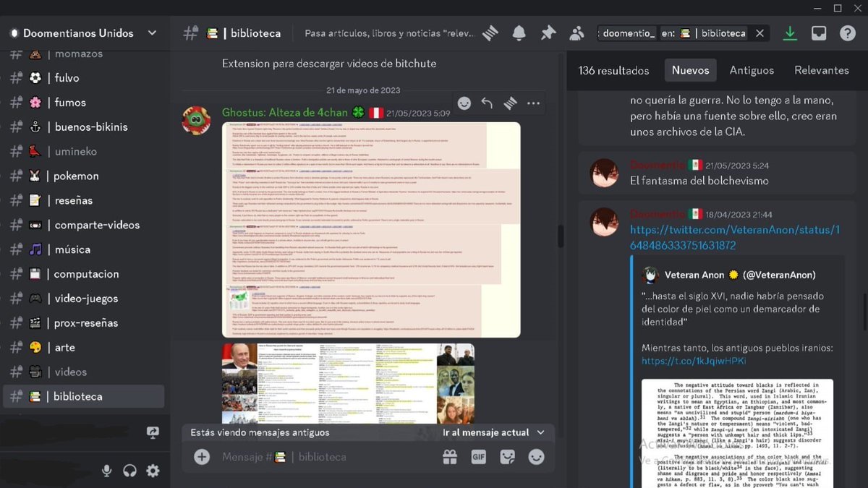
Task: Click plus button to attach file
Action: tap(202, 457)
